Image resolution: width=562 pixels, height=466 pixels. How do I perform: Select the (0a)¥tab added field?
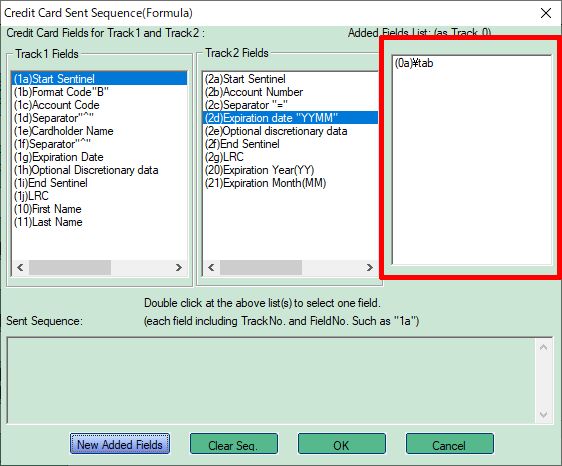[x=414, y=63]
